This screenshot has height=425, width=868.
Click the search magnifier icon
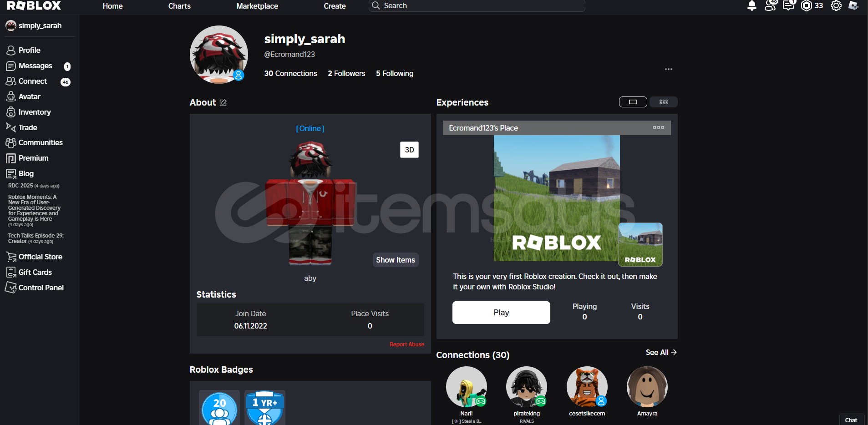tap(376, 5)
